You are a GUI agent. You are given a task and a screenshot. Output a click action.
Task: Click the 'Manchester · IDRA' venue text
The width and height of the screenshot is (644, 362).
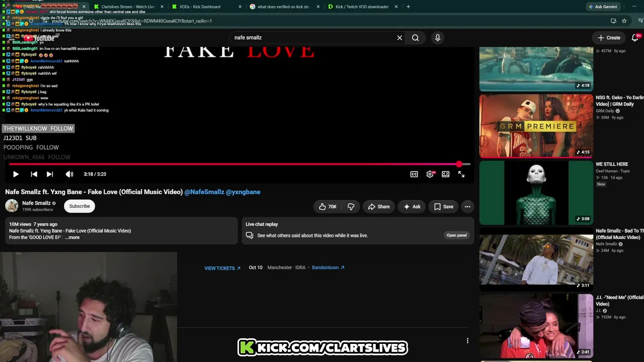(x=286, y=267)
